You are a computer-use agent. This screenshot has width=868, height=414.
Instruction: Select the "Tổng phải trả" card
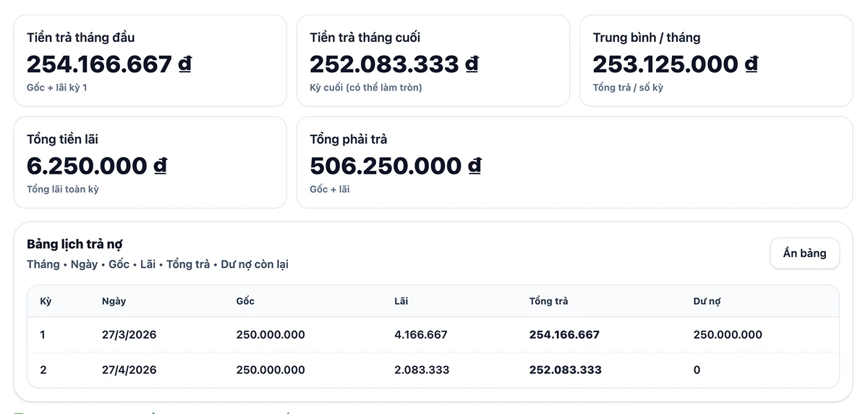[574, 163]
